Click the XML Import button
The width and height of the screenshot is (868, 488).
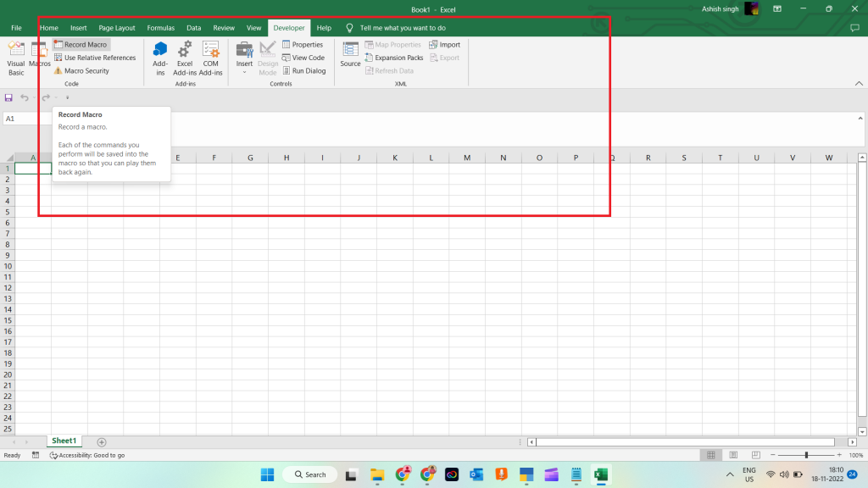pyautogui.click(x=444, y=44)
